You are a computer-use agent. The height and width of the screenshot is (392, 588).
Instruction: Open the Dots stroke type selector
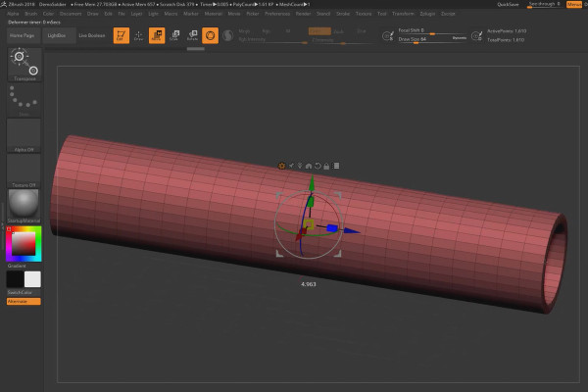(24, 100)
